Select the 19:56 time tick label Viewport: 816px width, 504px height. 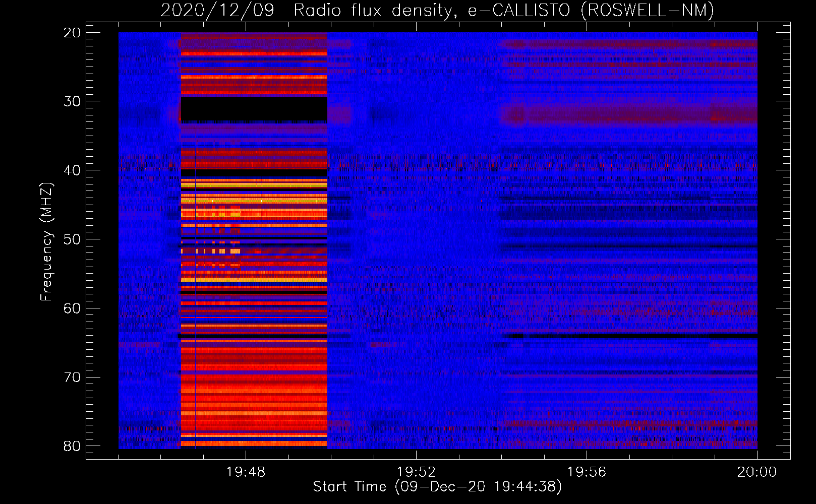click(x=587, y=472)
